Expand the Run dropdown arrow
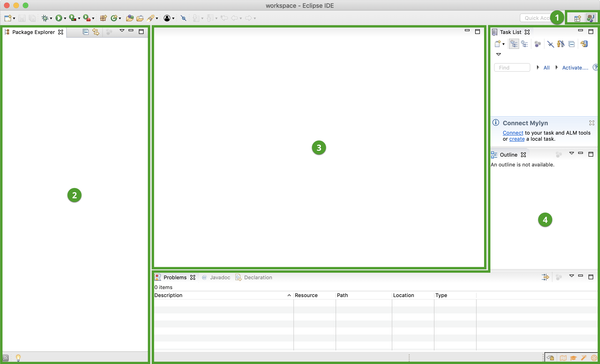 pyautogui.click(x=65, y=18)
